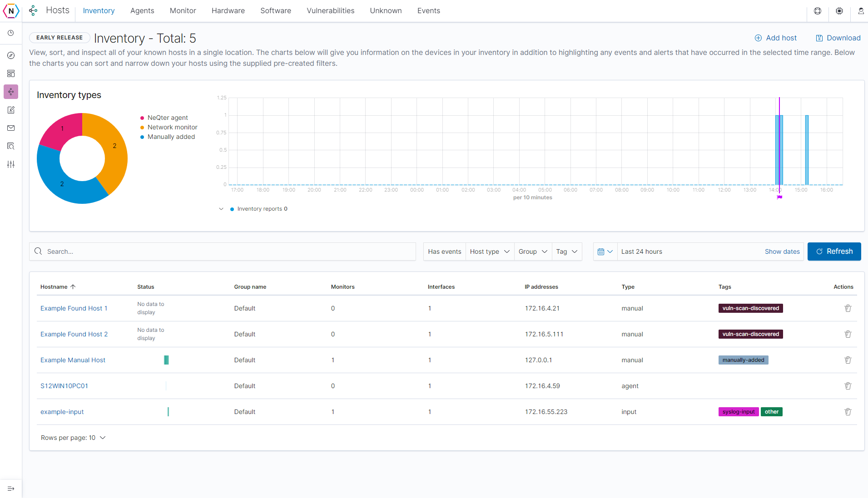
Task: Open the mail envelope icon in sidebar
Action: click(x=11, y=128)
